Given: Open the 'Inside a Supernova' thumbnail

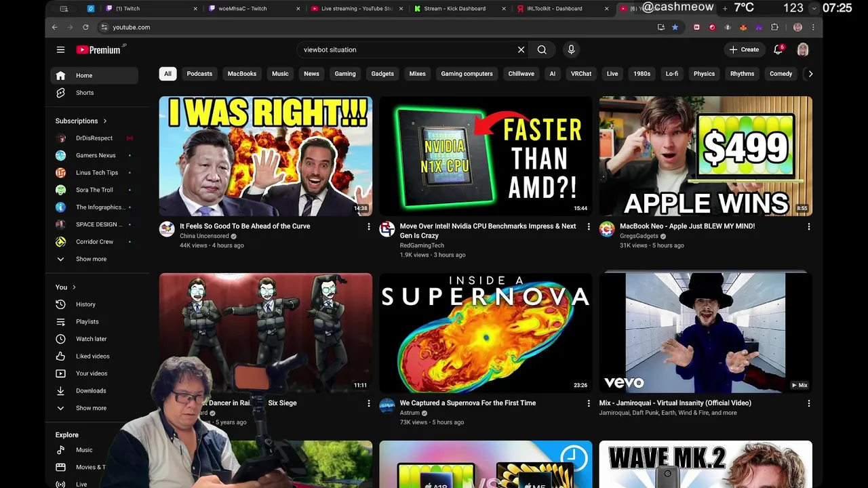Looking at the screenshot, I should click(x=486, y=333).
